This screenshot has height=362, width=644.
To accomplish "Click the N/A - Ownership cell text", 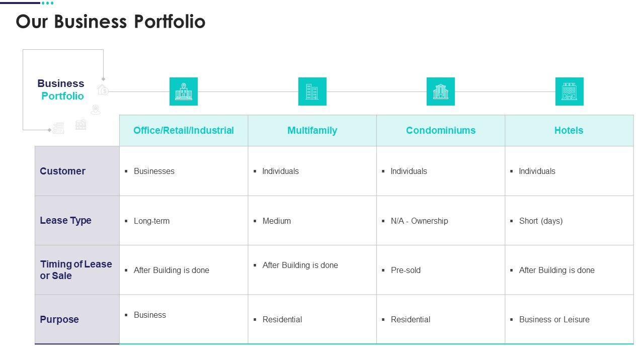I will (419, 221).
